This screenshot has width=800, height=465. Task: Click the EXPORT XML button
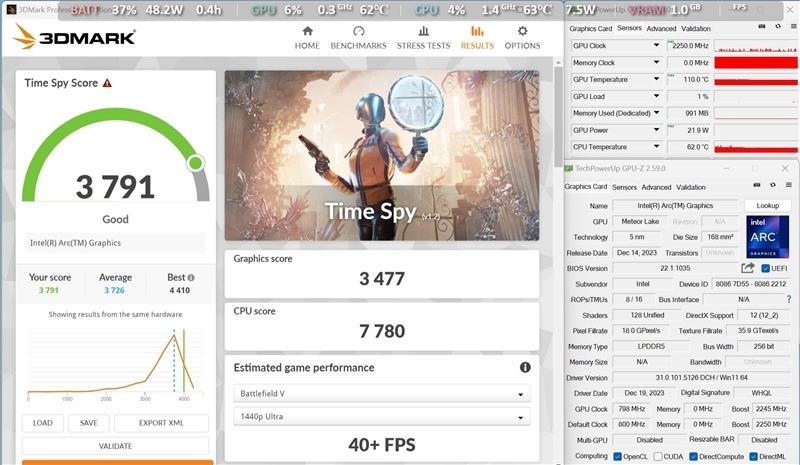pyautogui.click(x=161, y=423)
